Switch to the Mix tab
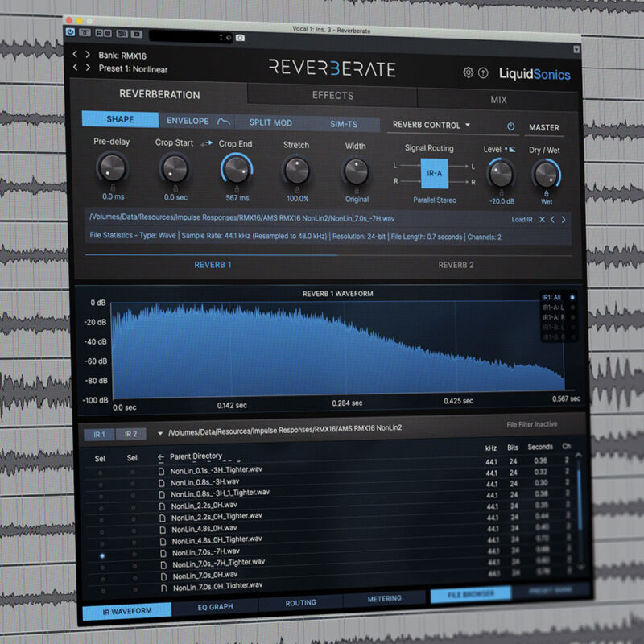 point(498,99)
